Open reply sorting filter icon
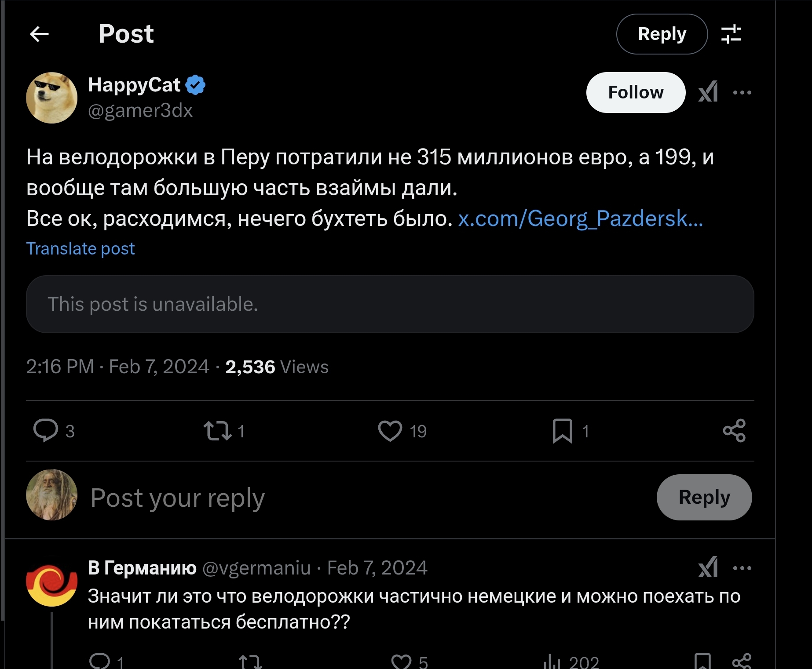The image size is (812, 669). tap(731, 34)
